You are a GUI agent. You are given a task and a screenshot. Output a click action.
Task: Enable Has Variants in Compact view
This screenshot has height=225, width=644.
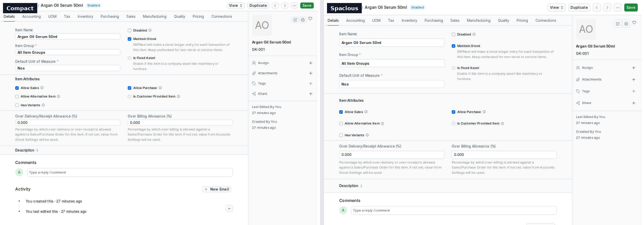click(17, 105)
